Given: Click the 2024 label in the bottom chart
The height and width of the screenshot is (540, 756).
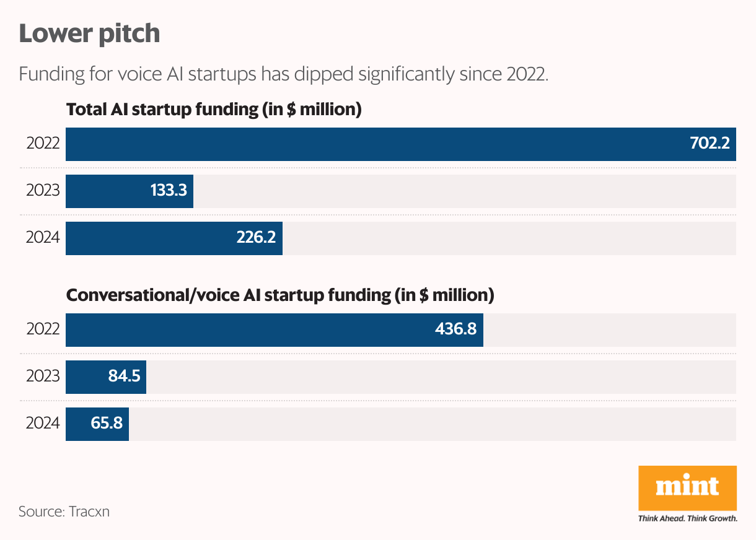Looking at the screenshot, I should point(43,424).
